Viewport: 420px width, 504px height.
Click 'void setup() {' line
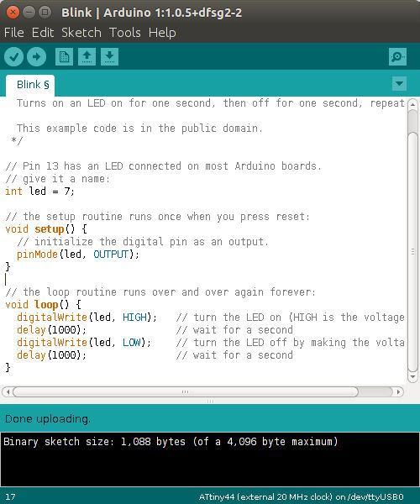[x=46, y=229]
